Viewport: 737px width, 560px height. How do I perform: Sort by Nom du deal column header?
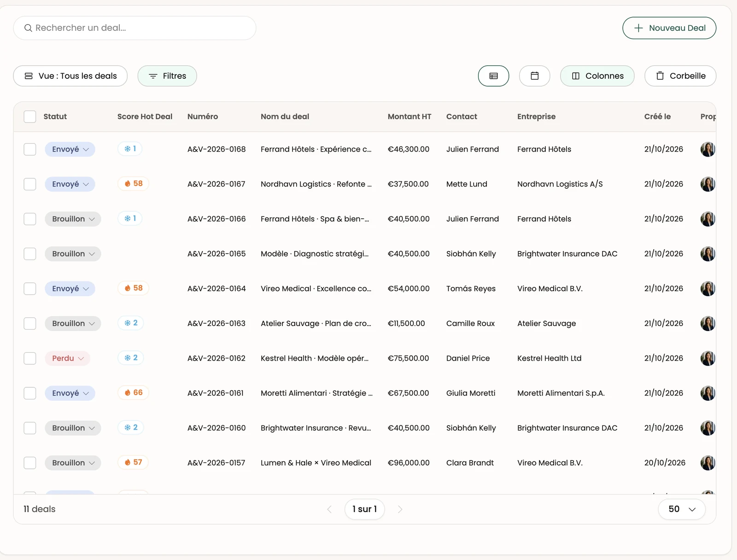tap(285, 117)
